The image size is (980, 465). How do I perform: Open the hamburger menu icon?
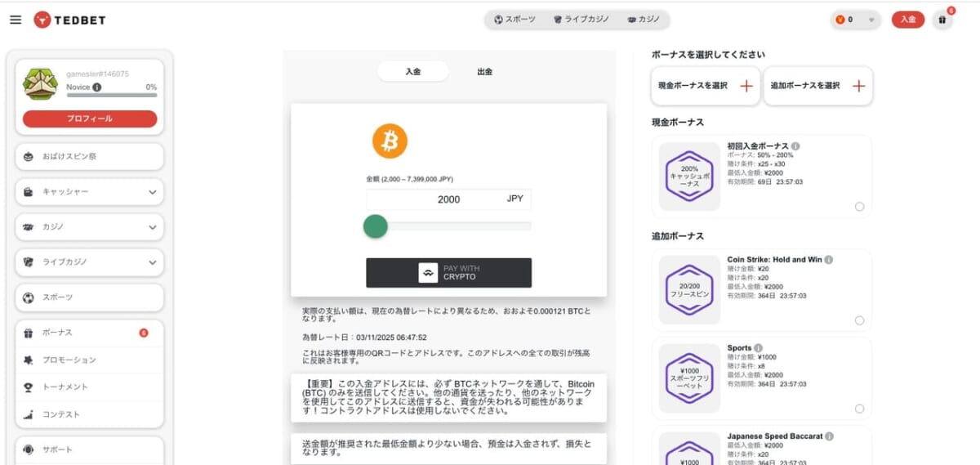[x=16, y=20]
